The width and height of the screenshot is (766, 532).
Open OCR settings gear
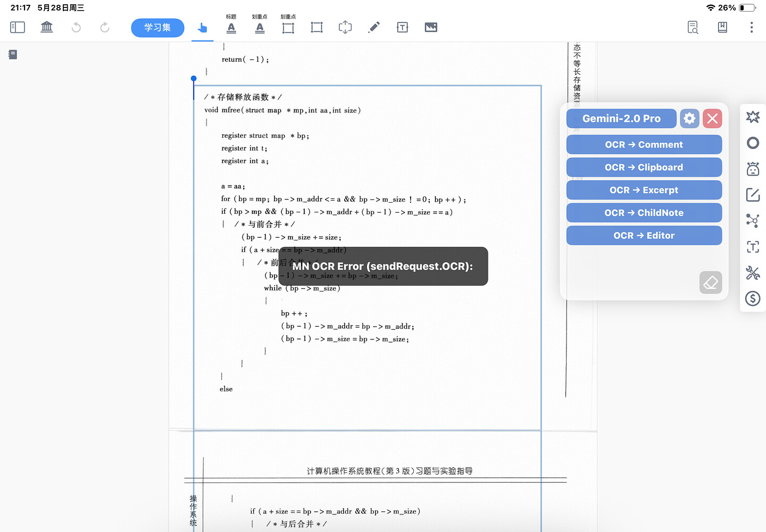(689, 119)
